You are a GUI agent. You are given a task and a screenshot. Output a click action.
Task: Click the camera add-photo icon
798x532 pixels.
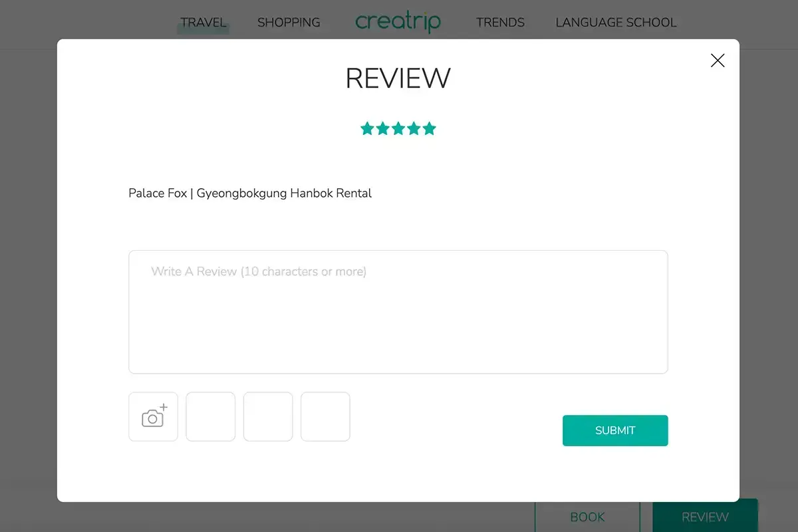(154, 416)
